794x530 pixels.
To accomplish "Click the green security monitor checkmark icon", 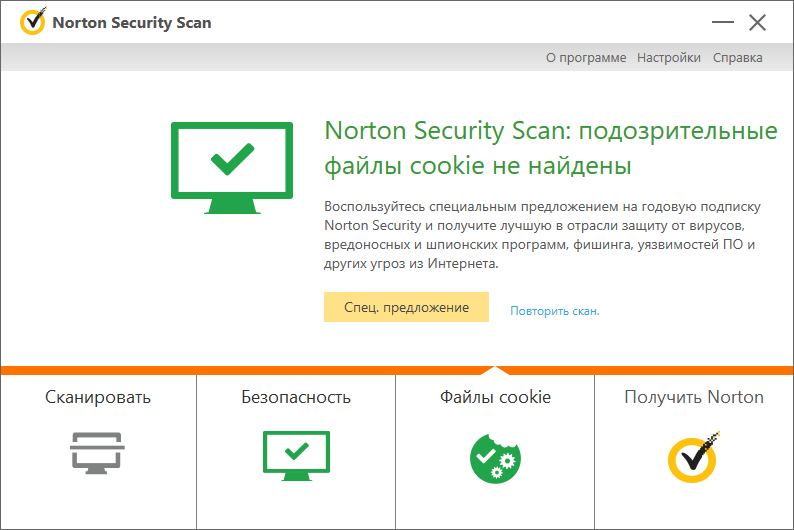I will (295, 452).
